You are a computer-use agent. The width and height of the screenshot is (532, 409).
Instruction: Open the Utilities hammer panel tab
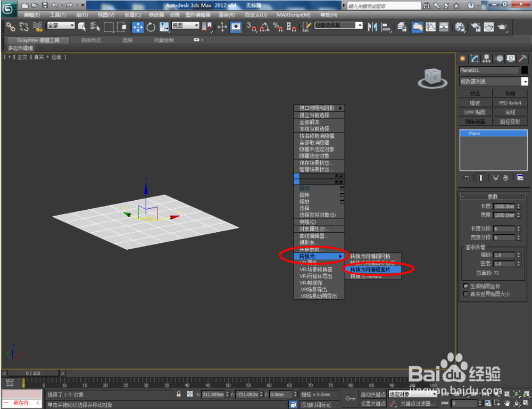coord(522,59)
